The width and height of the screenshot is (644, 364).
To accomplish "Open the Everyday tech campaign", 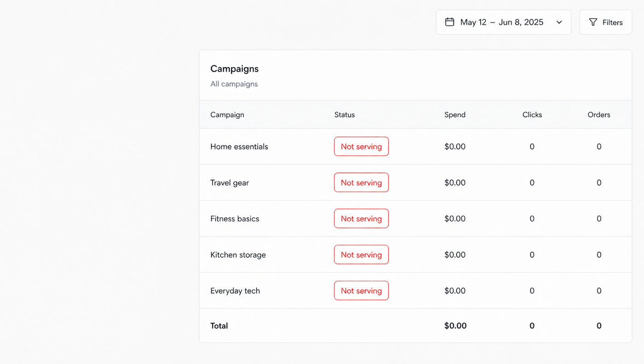I will coord(235,291).
